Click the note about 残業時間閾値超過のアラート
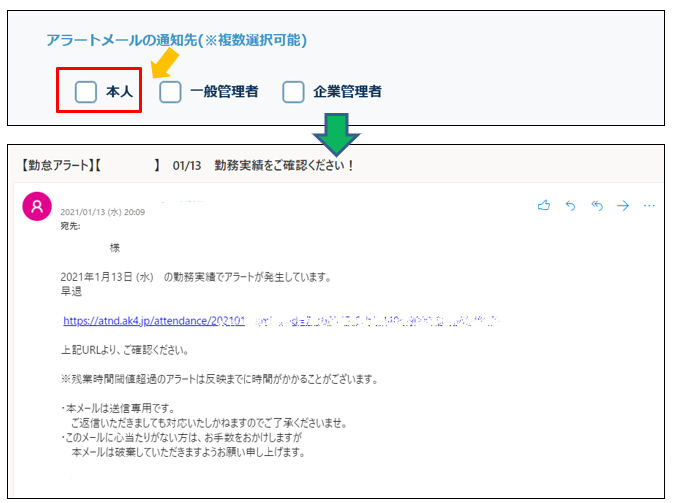This screenshot has width=674, height=503. (219, 379)
